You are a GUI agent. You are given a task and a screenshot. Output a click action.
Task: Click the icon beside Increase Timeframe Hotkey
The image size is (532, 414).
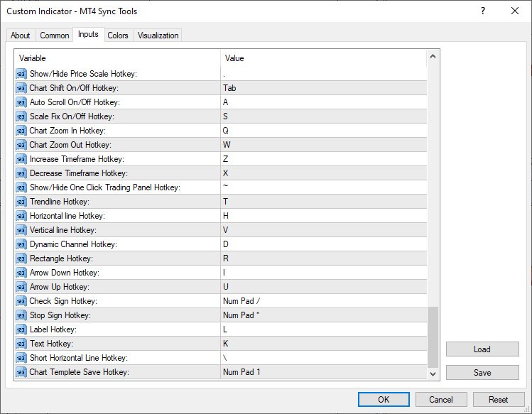[x=21, y=160]
